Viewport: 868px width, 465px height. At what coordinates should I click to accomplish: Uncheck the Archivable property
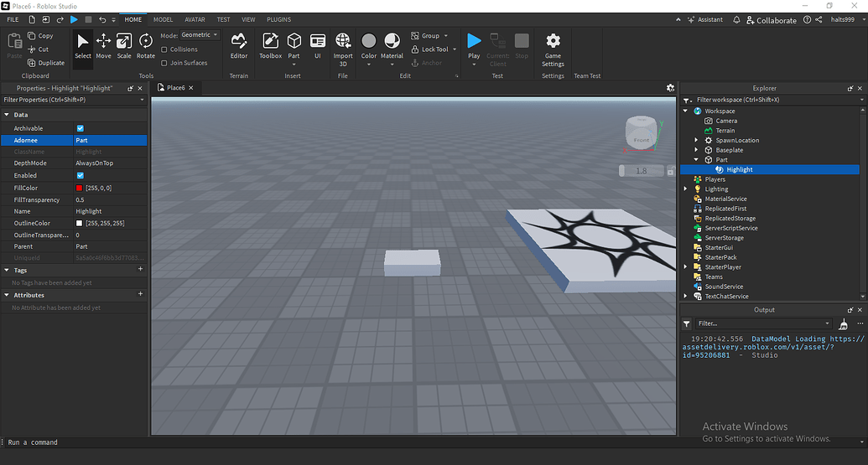81,128
